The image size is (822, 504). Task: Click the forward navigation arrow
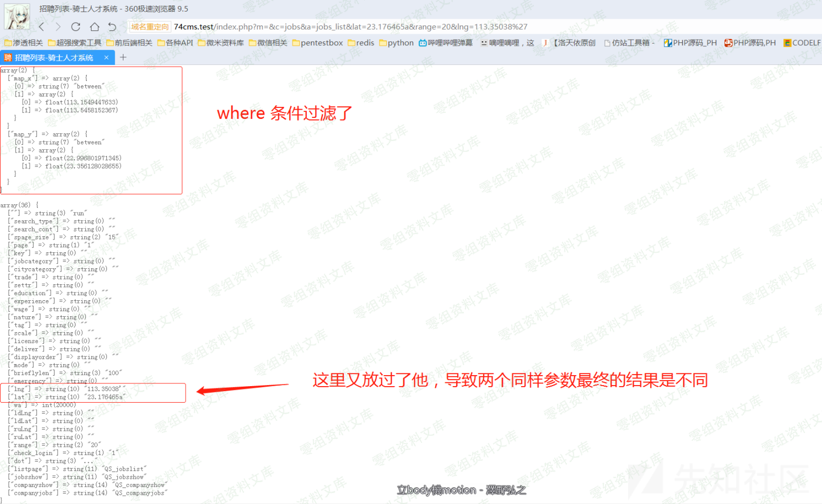point(58,26)
